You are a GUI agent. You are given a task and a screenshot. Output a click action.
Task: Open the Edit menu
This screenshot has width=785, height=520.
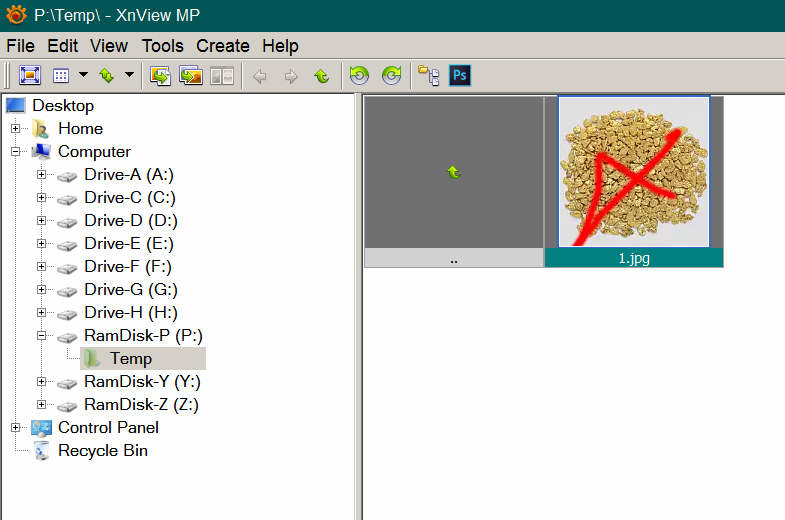click(63, 46)
